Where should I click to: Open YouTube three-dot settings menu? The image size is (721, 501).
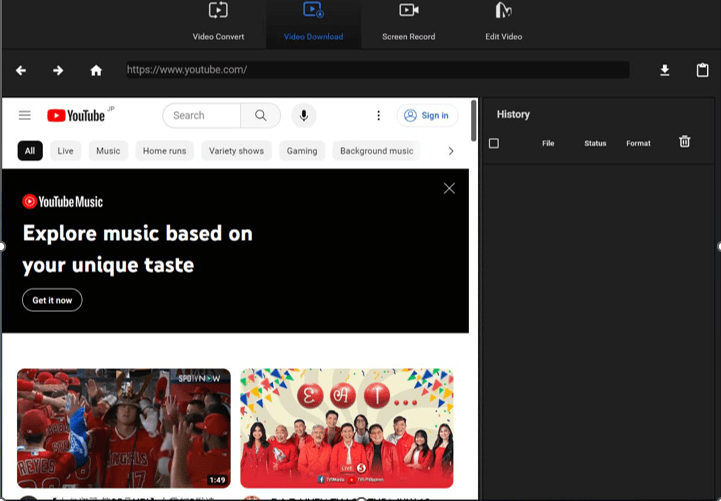(x=378, y=115)
